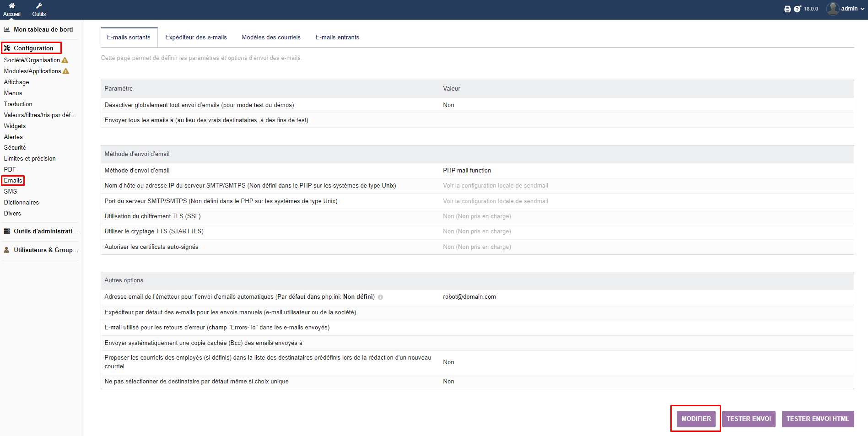Click the info icon next to the sender email setting
868x436 pixels.
[x=381, y=297]
